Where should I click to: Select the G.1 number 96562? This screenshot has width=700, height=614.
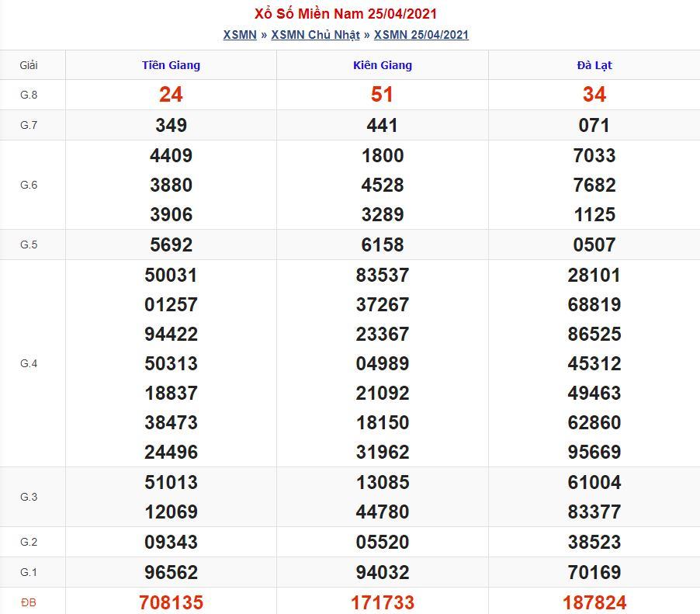171,572
